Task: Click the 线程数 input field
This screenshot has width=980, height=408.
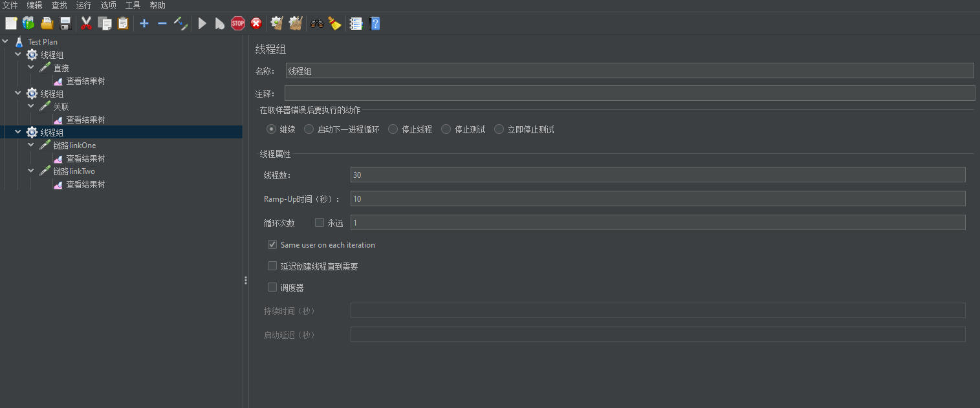Action: click(x=657, y=175)
